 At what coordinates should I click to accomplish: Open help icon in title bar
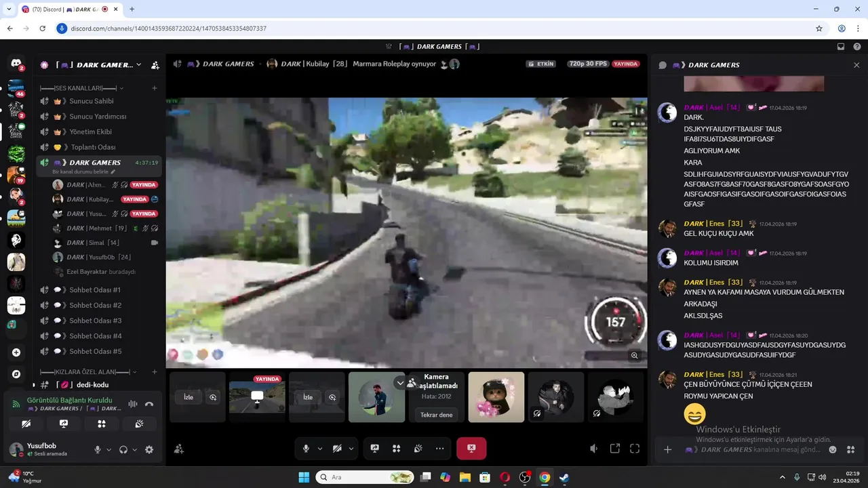tap(856, 47)
